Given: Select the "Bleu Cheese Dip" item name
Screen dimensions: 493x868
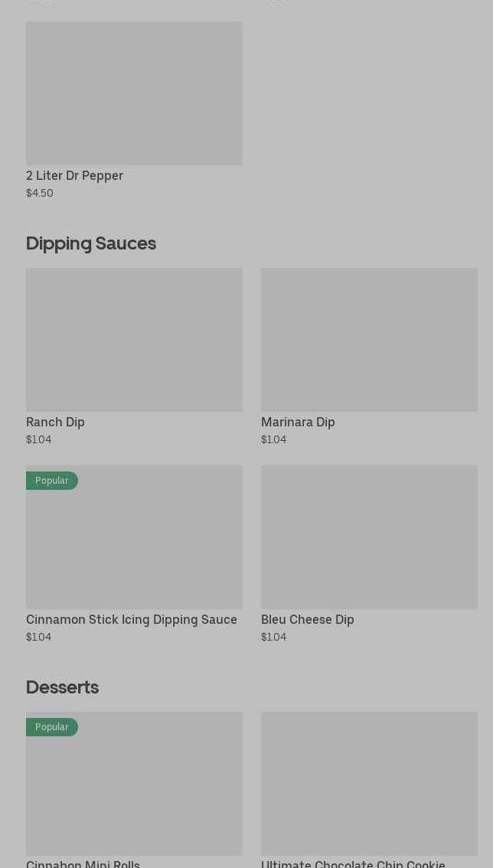Looking at the screenshot, I should [307, 620].
